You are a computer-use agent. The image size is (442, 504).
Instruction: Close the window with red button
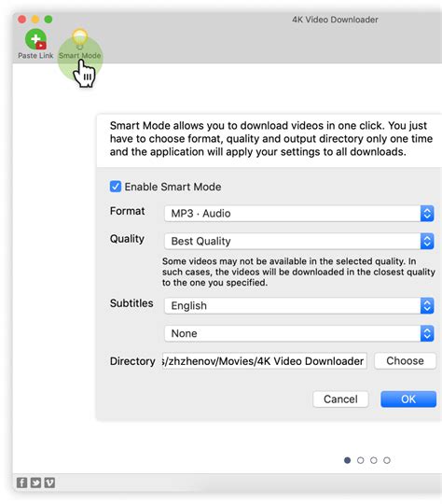click(21, 20)
